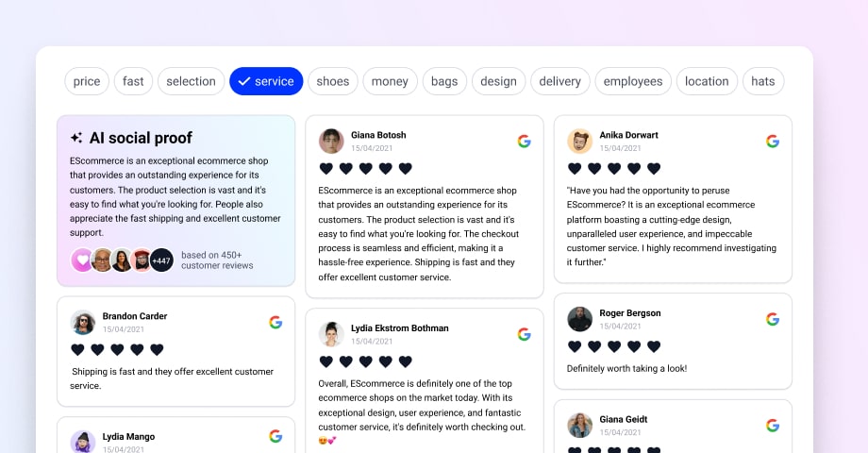The height and width of the screenshot is (453, 868).
Task: Click Google logo on Lydia Ekstrom Bothman review
Action: pos(524,334)
